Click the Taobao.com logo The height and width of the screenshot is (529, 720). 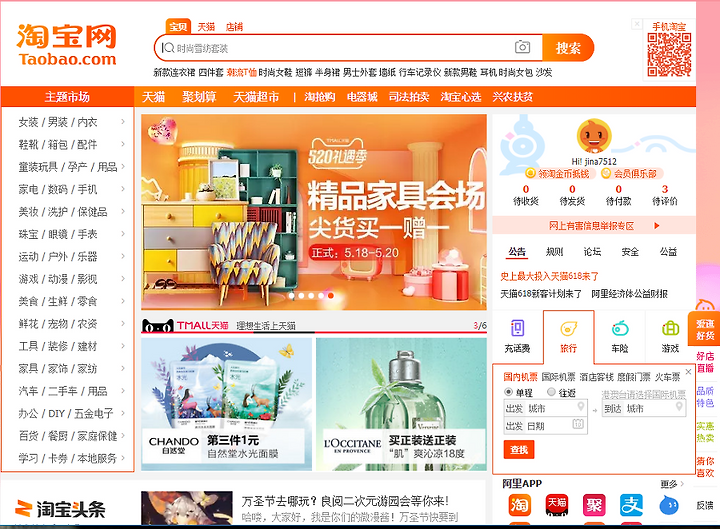point(67,45)
